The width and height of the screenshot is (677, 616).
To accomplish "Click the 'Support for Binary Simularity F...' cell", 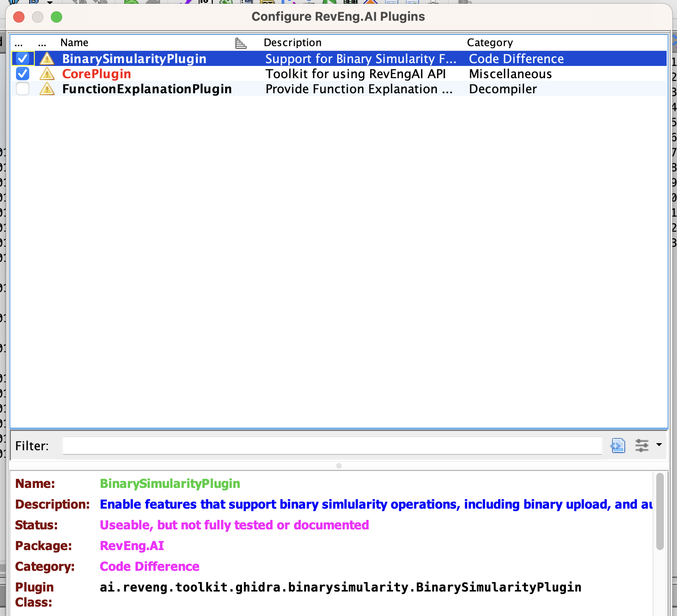I will [x=361, y=59].
